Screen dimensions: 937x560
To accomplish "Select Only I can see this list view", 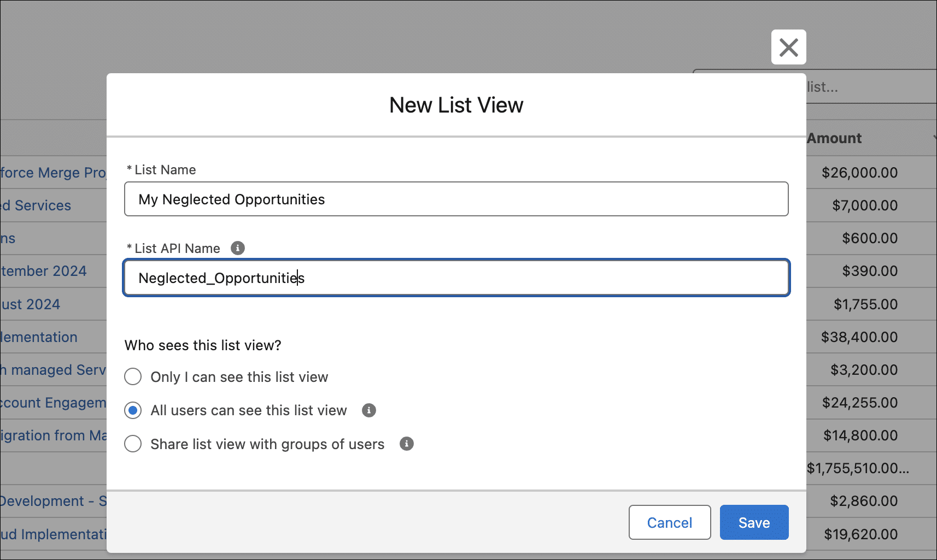I will (x=133, y=377).
